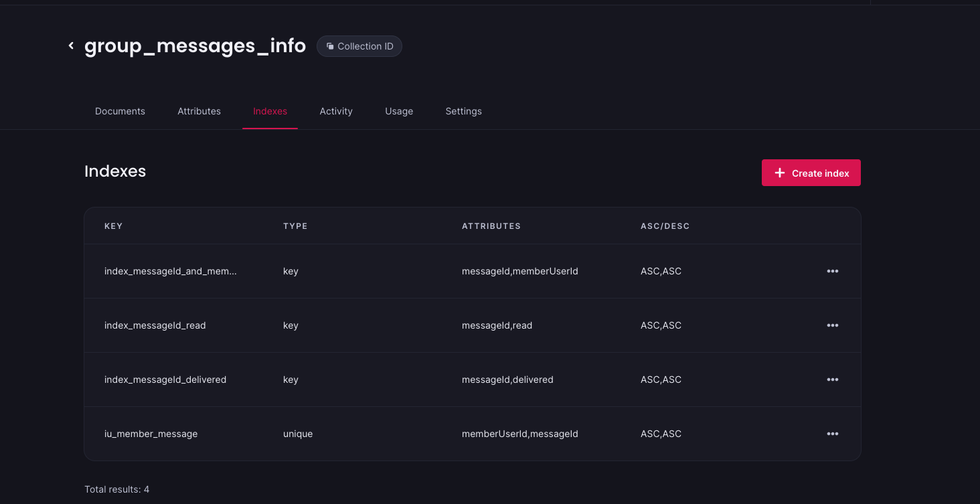
Task: Open the Documents tab
Action: [120, 111]
